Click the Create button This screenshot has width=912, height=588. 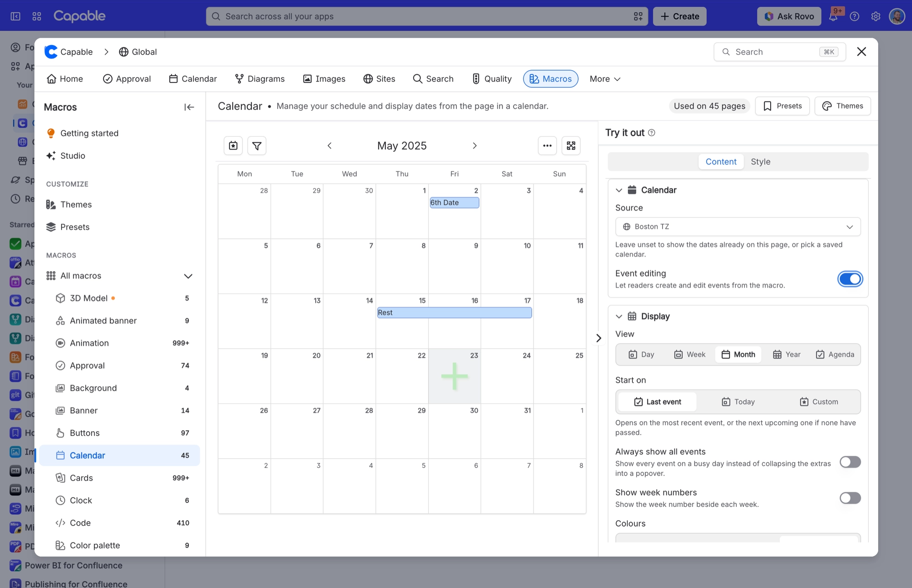click(x=679, y=16)
